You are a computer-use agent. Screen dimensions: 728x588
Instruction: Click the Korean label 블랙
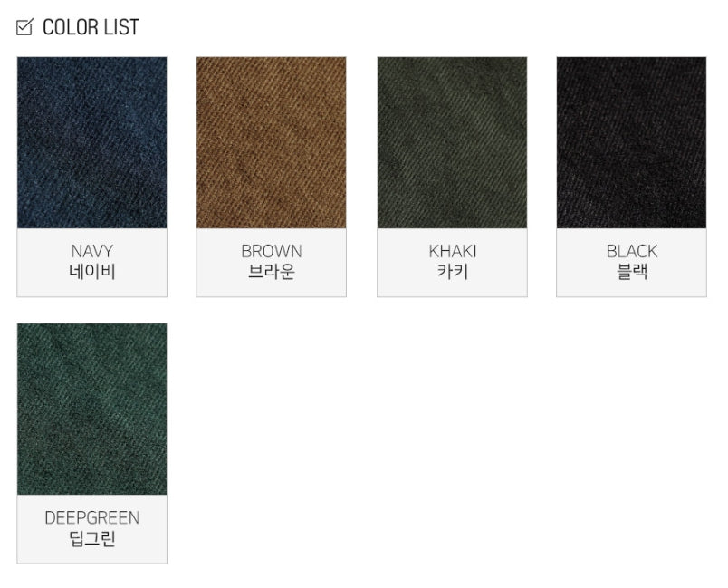631,272
